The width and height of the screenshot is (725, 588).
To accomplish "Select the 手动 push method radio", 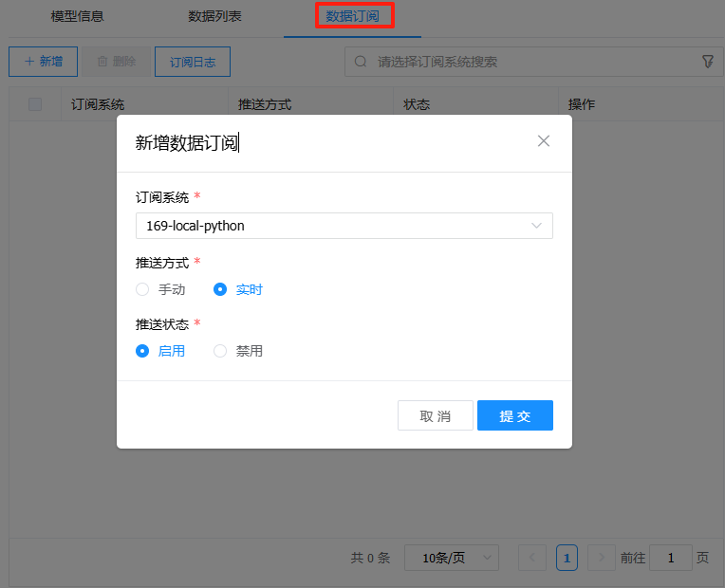I will (x=142, y=289).
